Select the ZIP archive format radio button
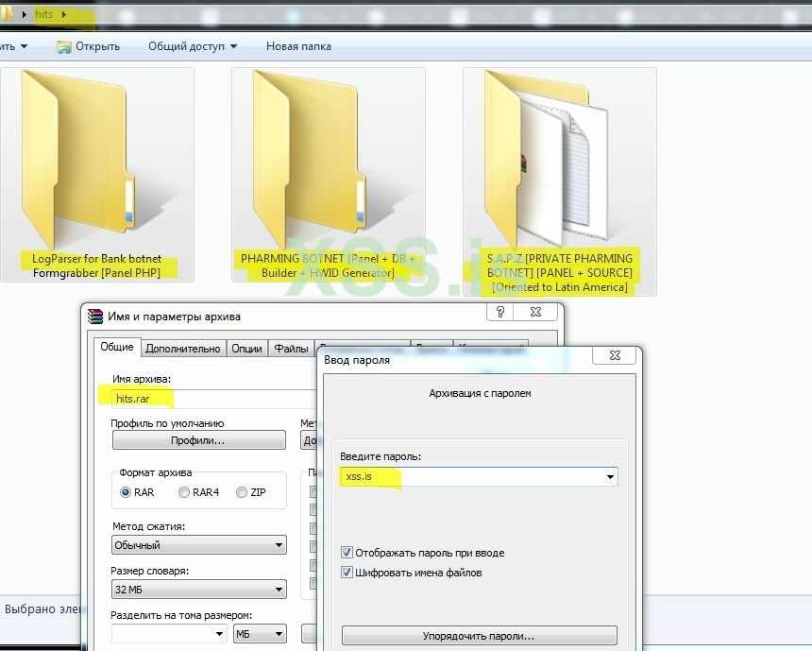The width and height of the screenshot is (812, 651). (242, 492)
